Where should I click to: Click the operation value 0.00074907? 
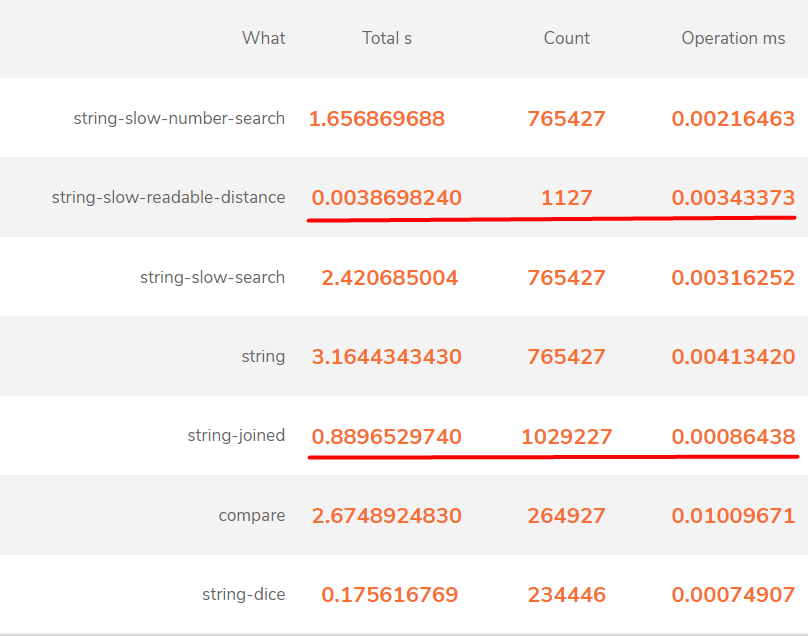pos(733,595)
